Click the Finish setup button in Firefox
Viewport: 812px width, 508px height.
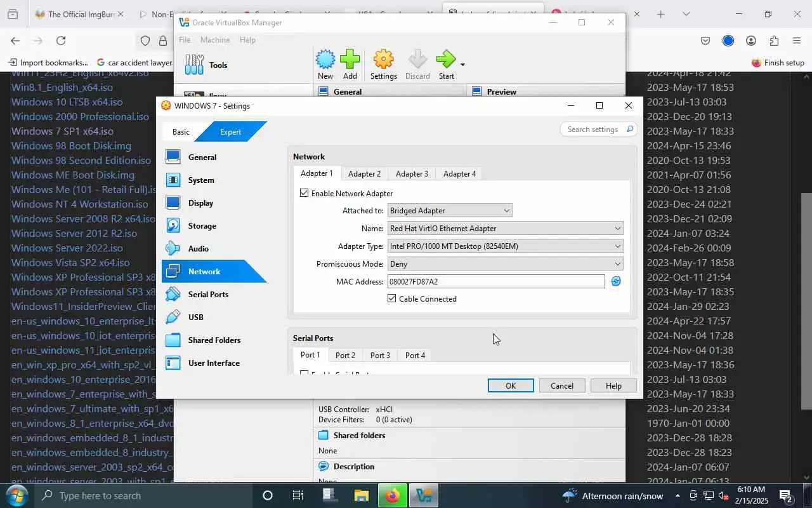pyautogui.click(x=778, y=63)
